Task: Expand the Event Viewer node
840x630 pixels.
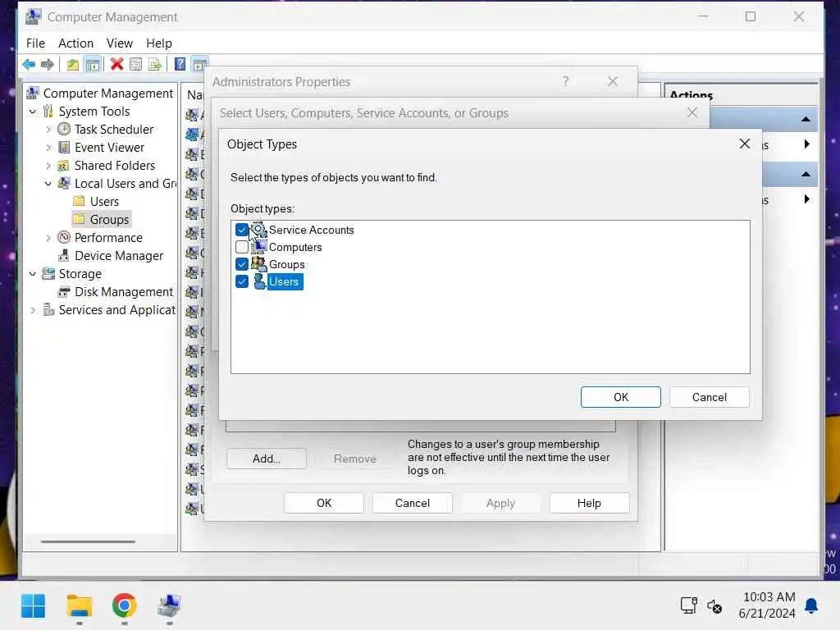Action: pos(48,148)
